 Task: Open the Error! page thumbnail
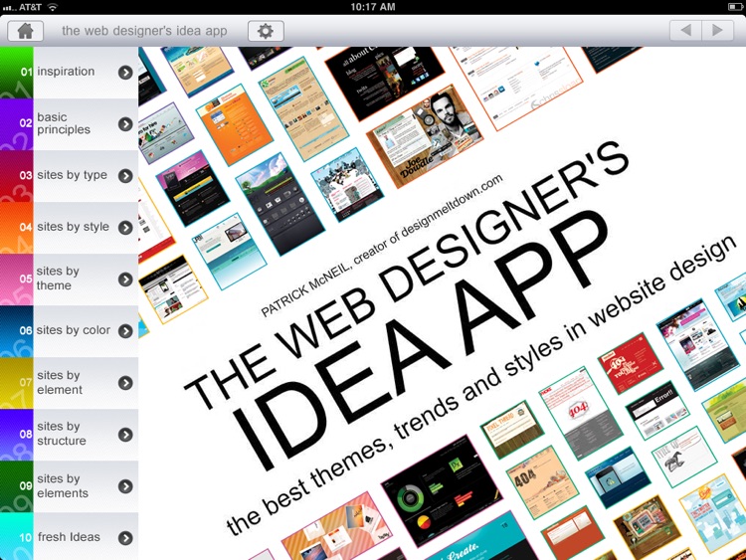657,410
